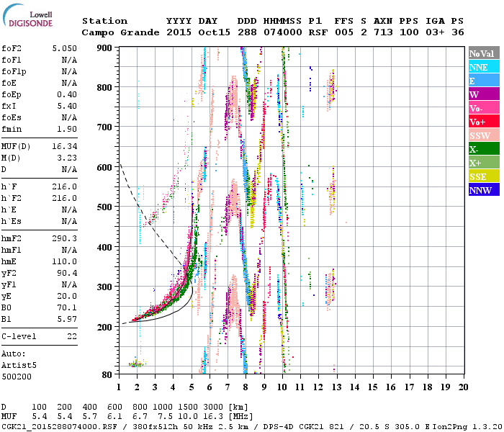Click the year 2015 in header
The image size is (504, 432).
click(x=179, y=32)
